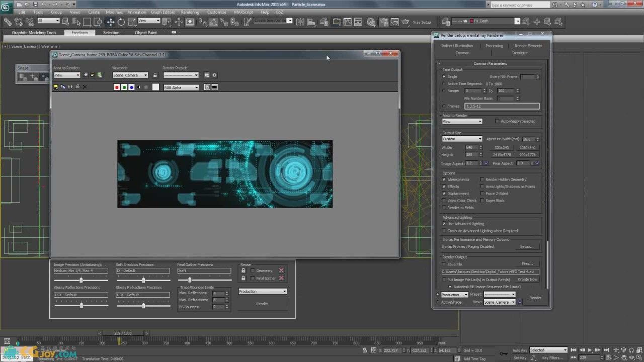Image resolution: width=644 pixels, height=362 pixels.
Task: Click the white color swatch in render window
Action: point(155,87)
